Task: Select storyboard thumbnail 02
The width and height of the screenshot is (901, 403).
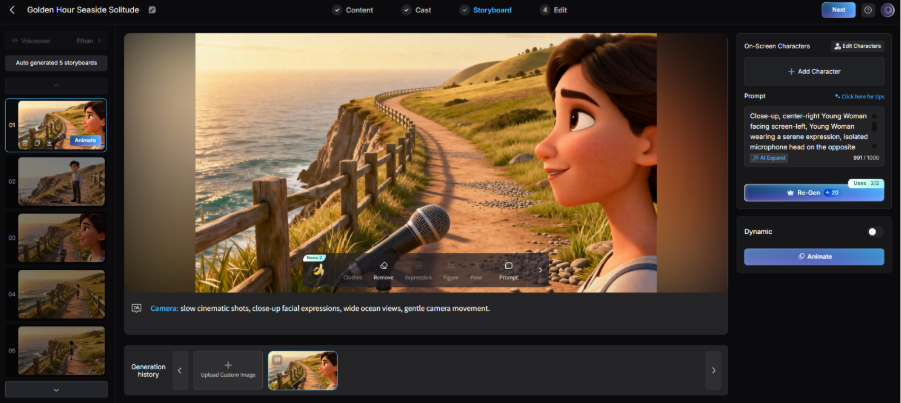Action: 61,181
